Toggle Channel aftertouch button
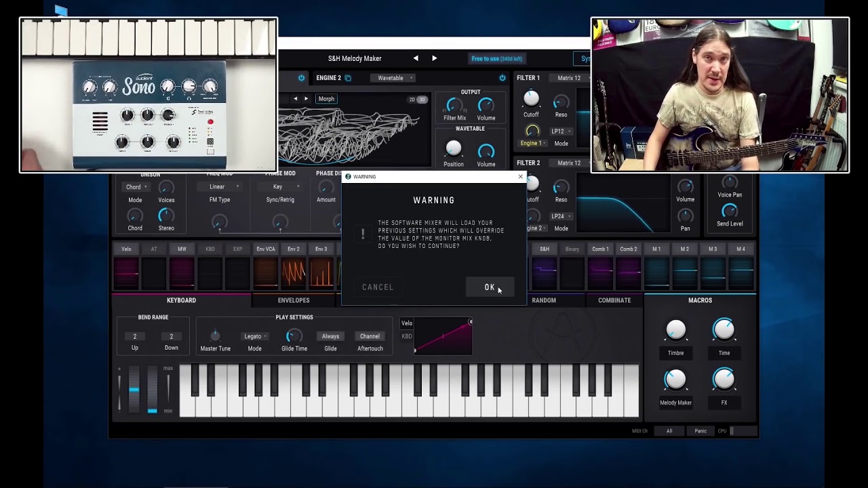868x488 pixels. 370,336
